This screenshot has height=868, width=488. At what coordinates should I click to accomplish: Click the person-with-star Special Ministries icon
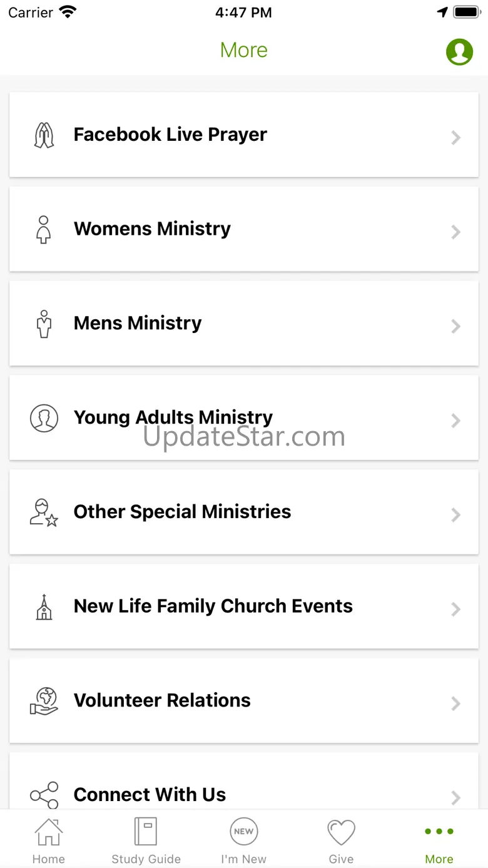click(44, 512)
